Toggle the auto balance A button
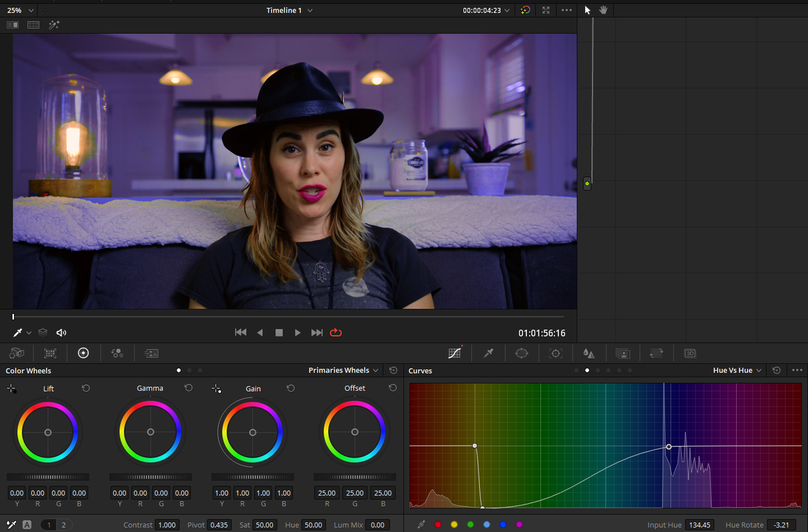Viewport: 808px width, 532px height. point(27,525)
